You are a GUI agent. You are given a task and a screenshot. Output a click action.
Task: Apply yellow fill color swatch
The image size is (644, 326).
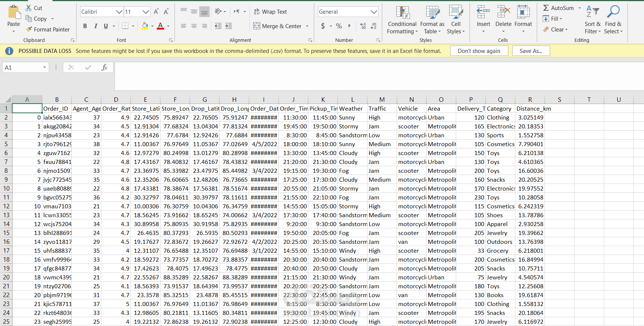(145, 26)
